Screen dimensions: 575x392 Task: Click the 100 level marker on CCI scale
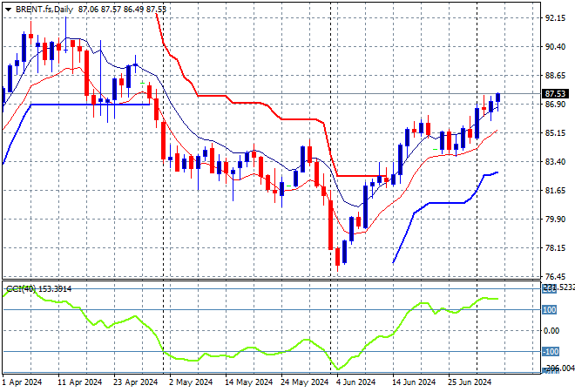(x=550, y=310)
